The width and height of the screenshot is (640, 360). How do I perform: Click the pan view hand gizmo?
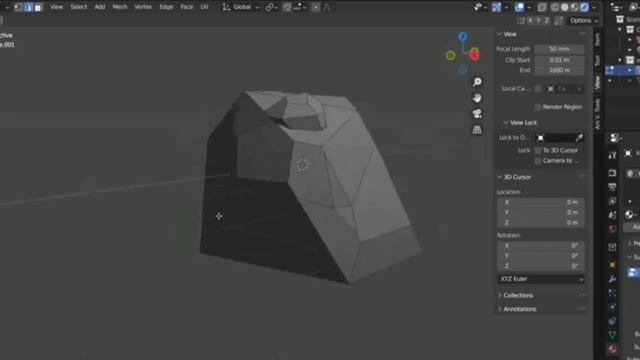pyautogui.click(x=477, y=98)
